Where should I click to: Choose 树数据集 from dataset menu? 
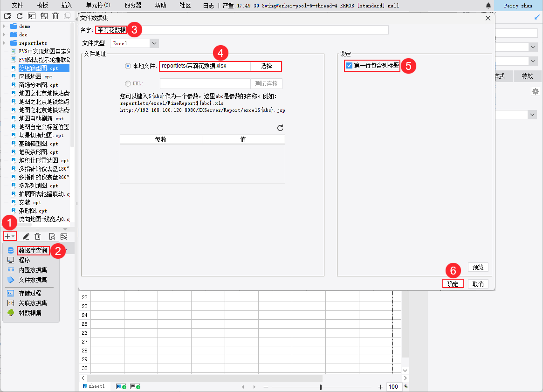pos(30,313)
